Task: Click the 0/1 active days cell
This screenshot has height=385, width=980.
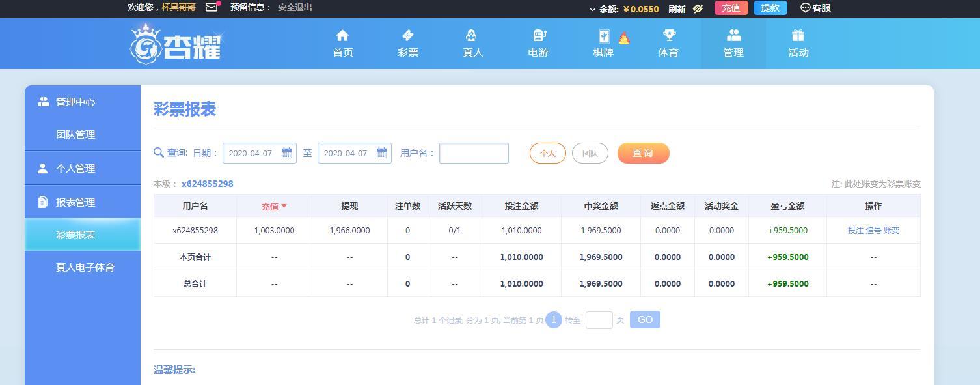Action: coord(454,230)
